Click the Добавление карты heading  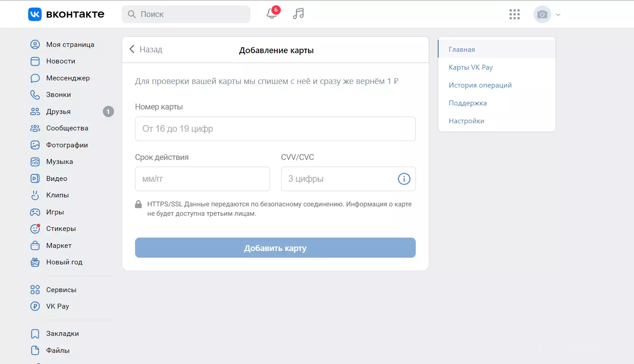tap(276, 50)
